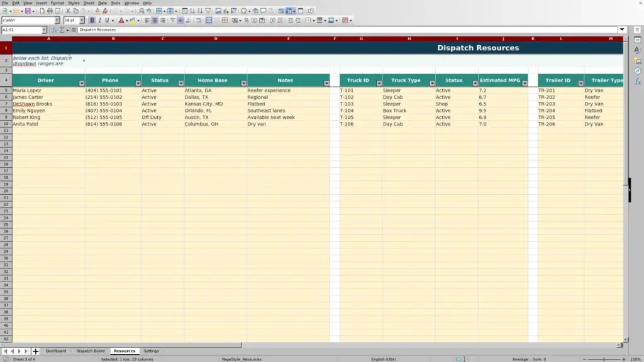Click the Sort Descending icon
Screen dimensions: 644x362
click(x=200, y=11)
